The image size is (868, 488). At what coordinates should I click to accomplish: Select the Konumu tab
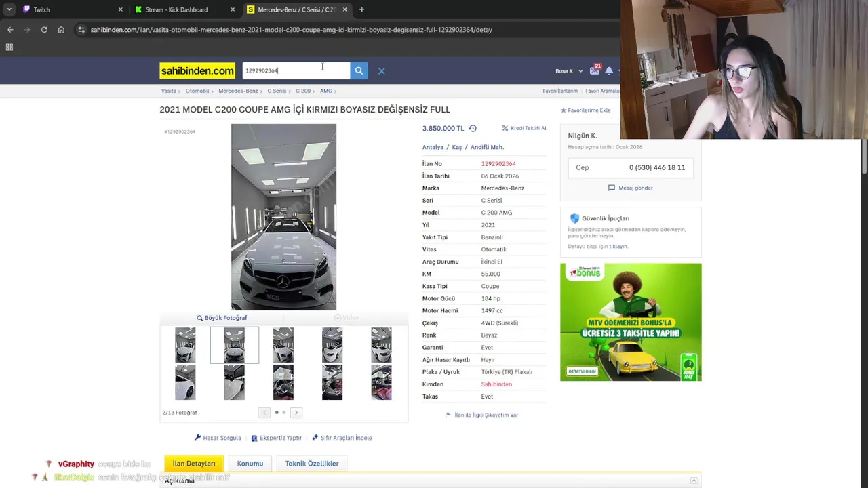(x=250, y=464)
